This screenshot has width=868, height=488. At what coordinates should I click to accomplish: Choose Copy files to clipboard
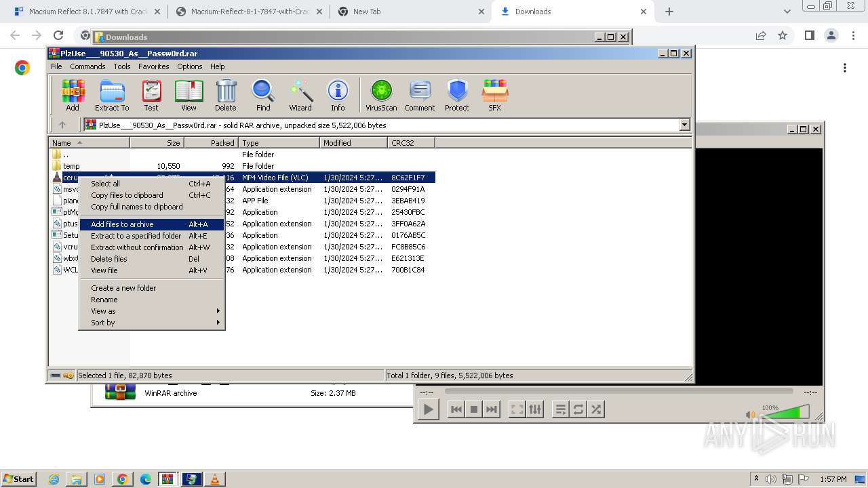pos(152,195)
